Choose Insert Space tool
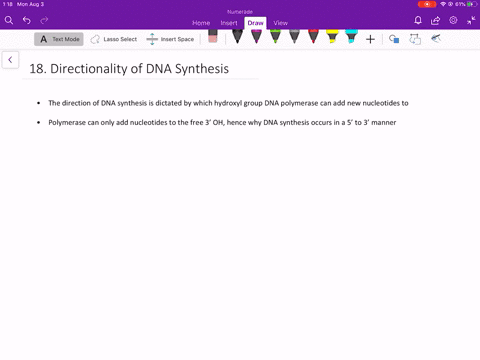 coord(170,39)
